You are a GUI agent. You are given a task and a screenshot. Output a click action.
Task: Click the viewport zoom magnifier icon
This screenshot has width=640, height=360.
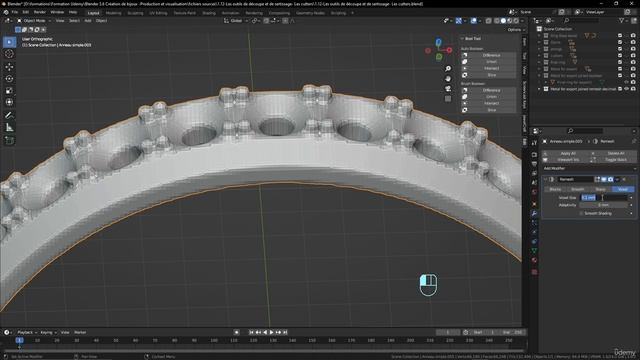pos(448,69)
